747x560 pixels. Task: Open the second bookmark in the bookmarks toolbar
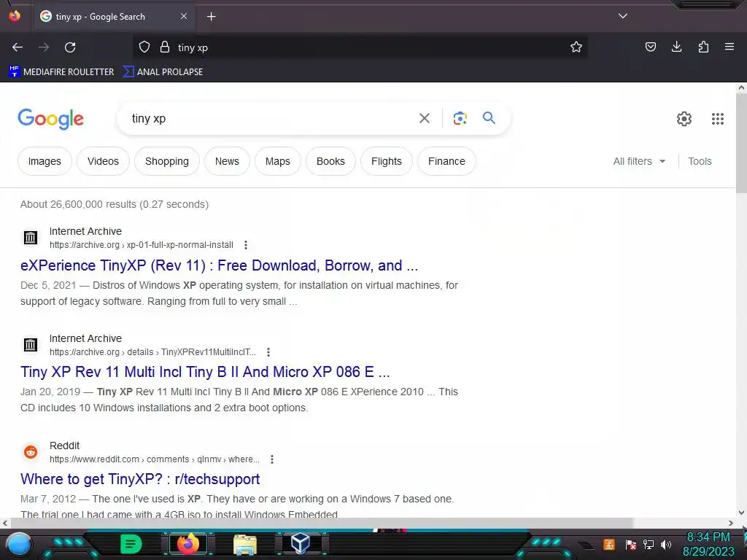click(x=163, y=72)
